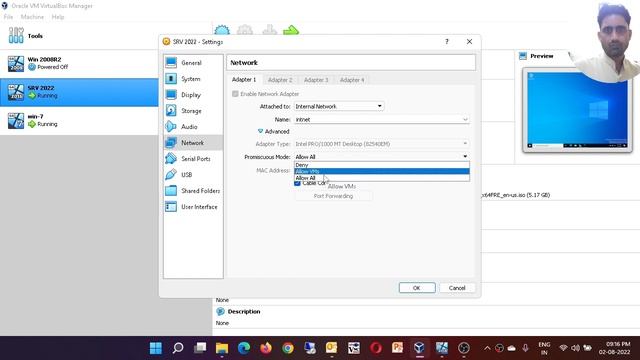Open the Attached to dropdown

pos(339,106)
